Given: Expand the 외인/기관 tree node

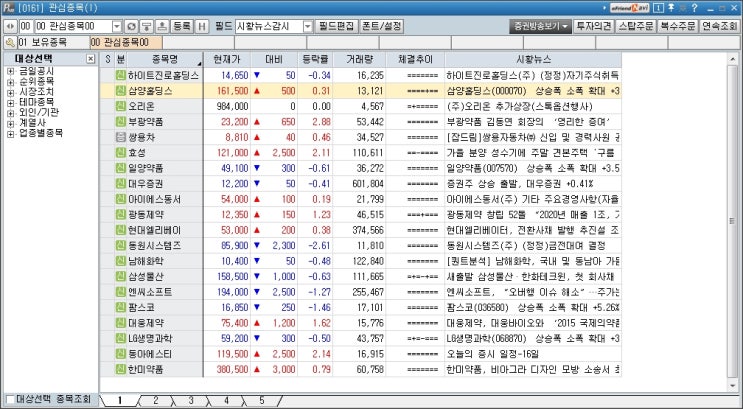Looking at the screenshot, I should click(x=10, y=113).
